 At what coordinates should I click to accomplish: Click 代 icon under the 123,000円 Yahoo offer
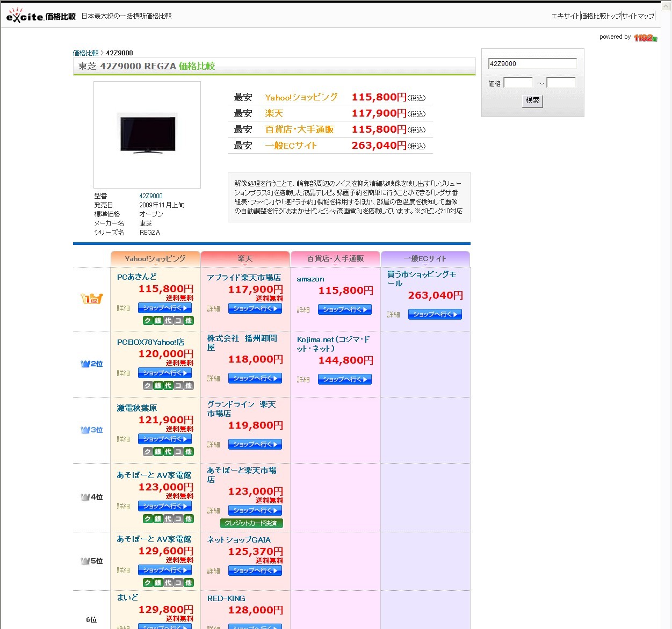168,519
